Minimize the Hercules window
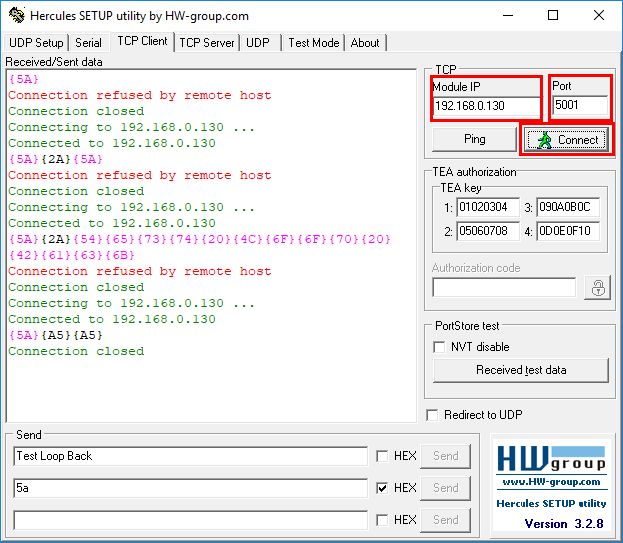The width and height of the screenshot is (623, 543). click(x=508, y=15)
